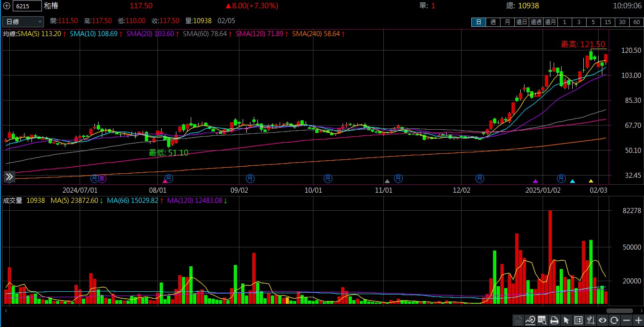
Task: Select the 60 minute interval button
Action: [636, 22]
